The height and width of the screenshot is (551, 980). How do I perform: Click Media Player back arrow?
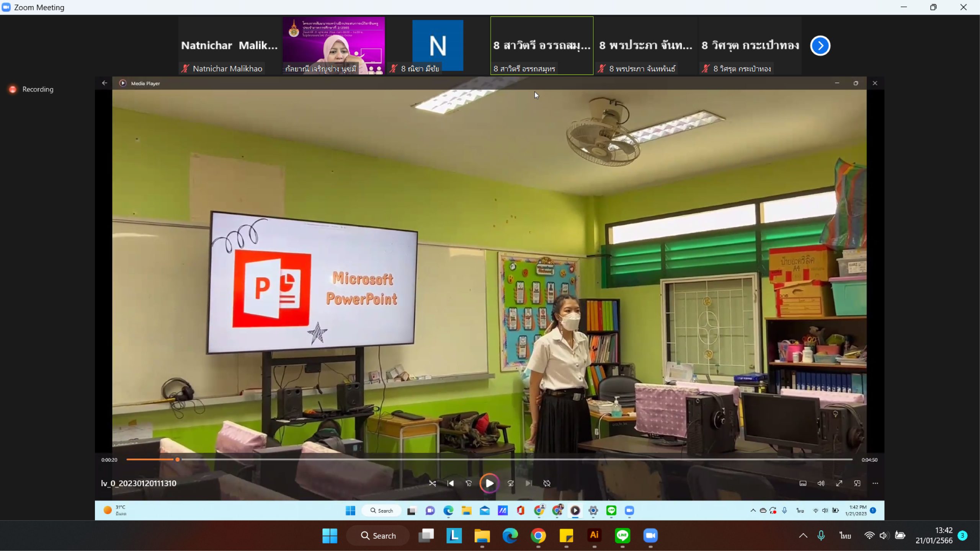[x=105, y=83]
